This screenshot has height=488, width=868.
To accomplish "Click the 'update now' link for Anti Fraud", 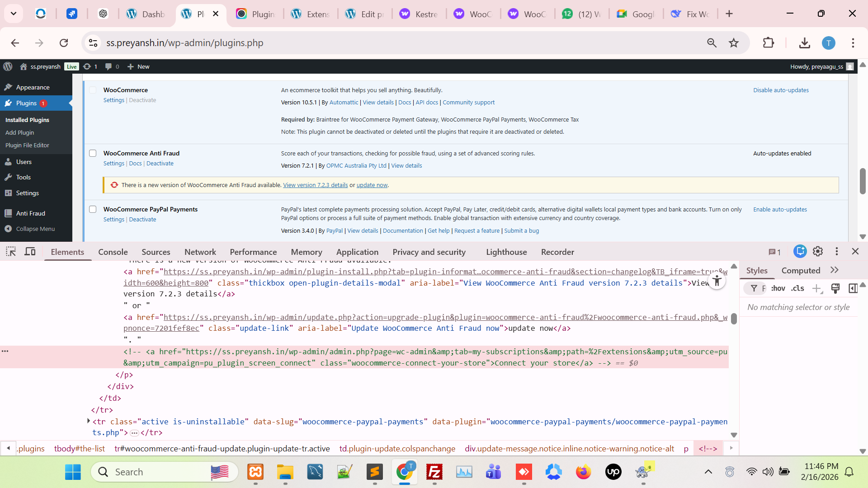I will tap(372, 185).
